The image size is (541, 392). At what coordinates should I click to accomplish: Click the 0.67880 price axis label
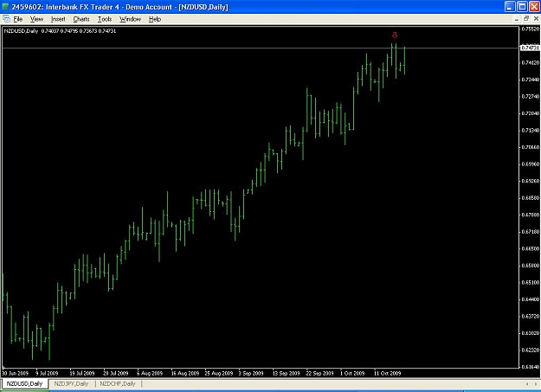coord(531,215)
